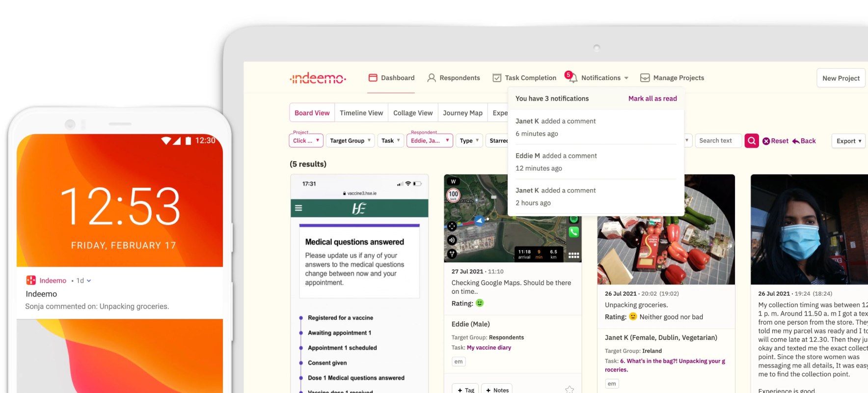Click the Manage Projects inbox icon

[x=645, y=78]
